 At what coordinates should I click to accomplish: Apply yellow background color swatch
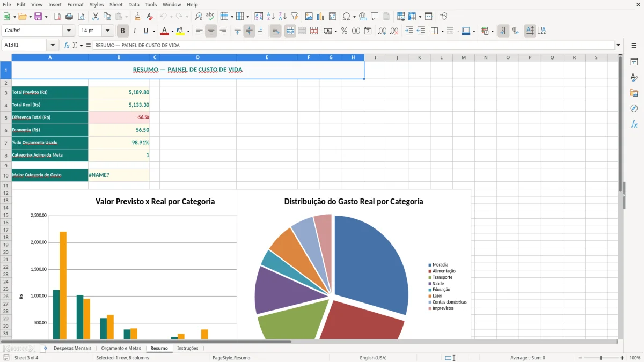point(180,31)
